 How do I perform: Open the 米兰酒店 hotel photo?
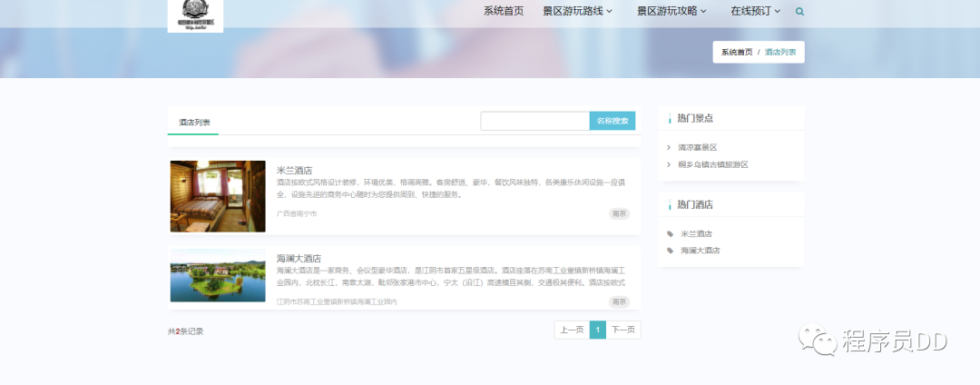point(218,196)
